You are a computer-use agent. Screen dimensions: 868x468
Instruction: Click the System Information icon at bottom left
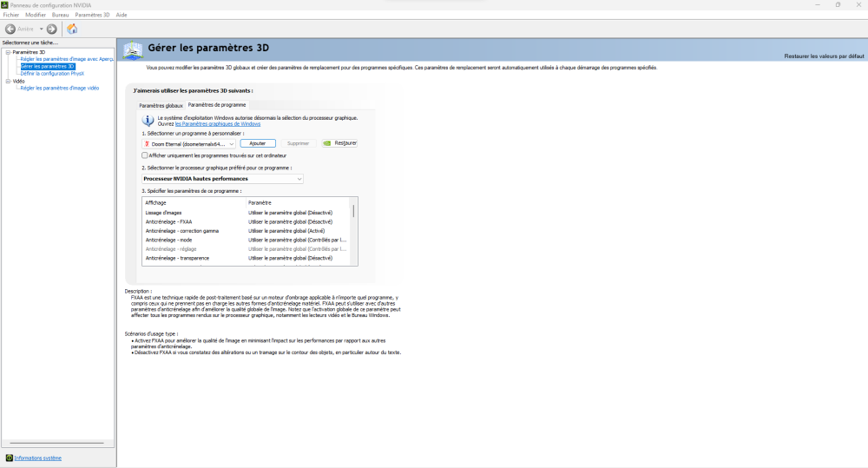(x=9, y=458)
